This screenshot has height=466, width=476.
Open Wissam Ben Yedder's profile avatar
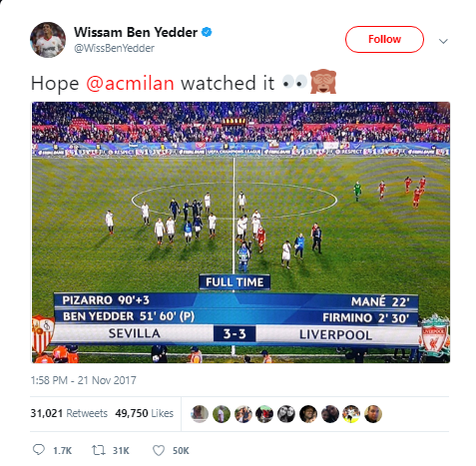tap(48, 40)
